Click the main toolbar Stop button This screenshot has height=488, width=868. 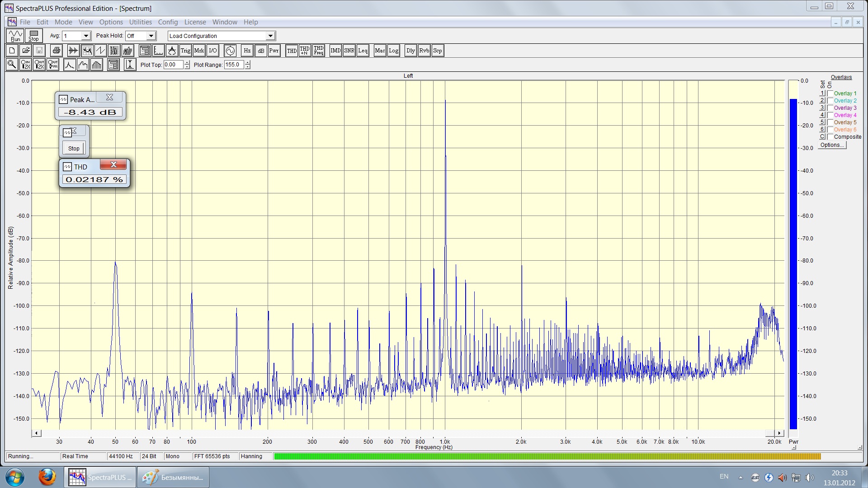click(x=34, y=36)
